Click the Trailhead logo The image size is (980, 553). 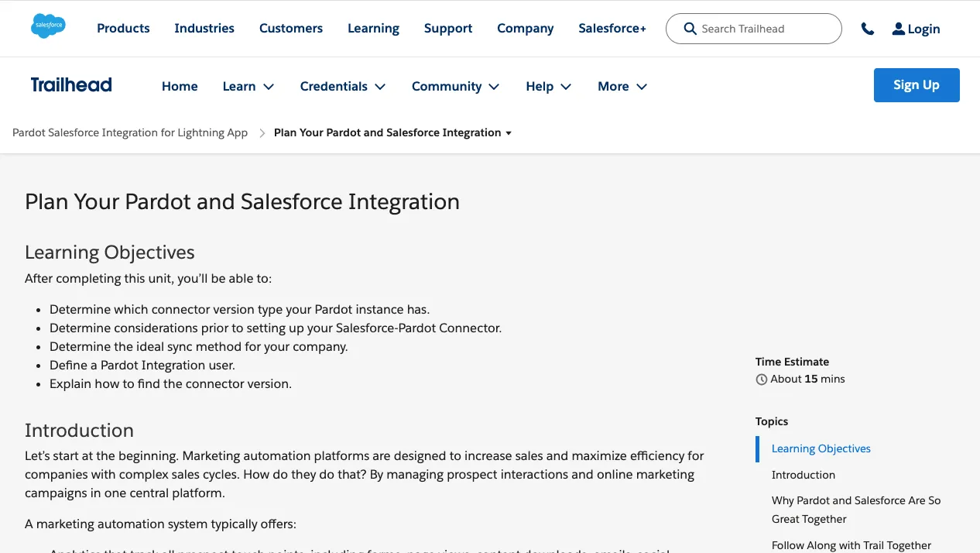71,85
